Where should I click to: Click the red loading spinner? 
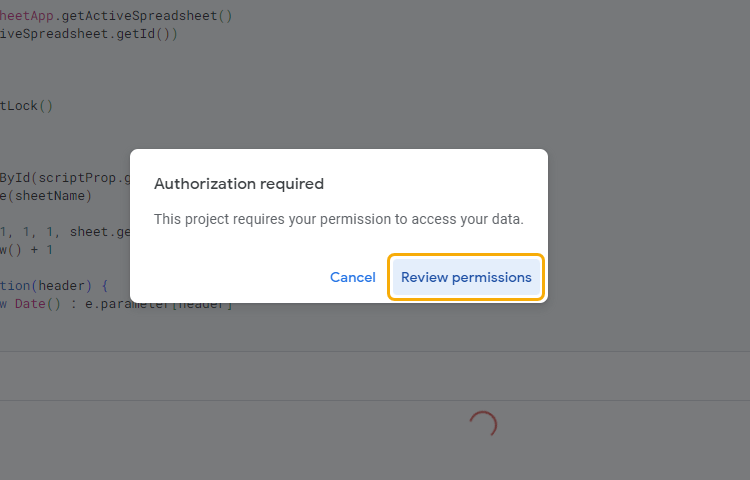[x=483, y=424]
